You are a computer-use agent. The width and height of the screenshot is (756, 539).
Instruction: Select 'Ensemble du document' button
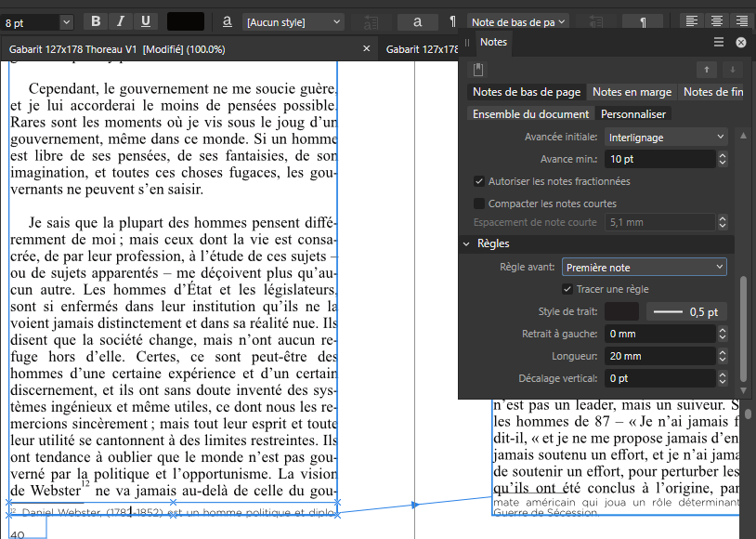[x=530, y=114]
